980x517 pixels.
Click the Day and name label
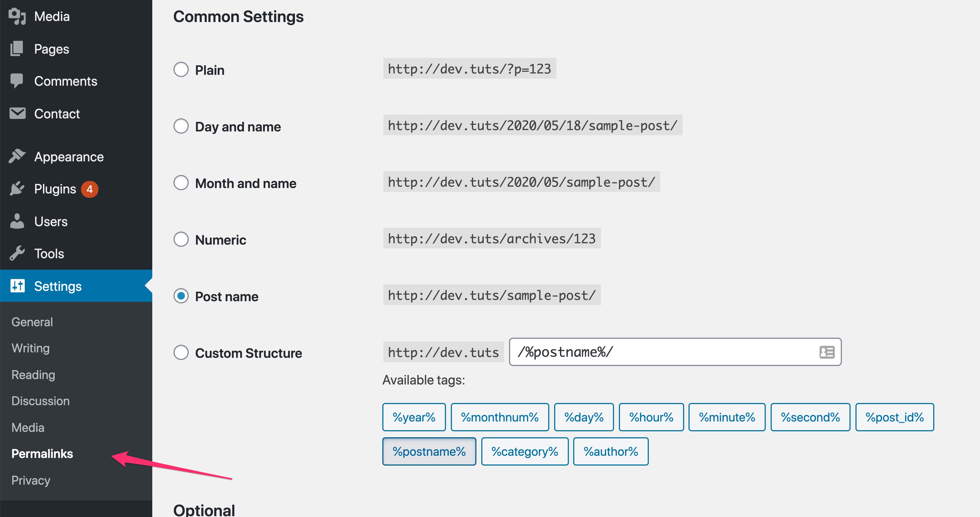pyautogui.click(x=238, y=127)
